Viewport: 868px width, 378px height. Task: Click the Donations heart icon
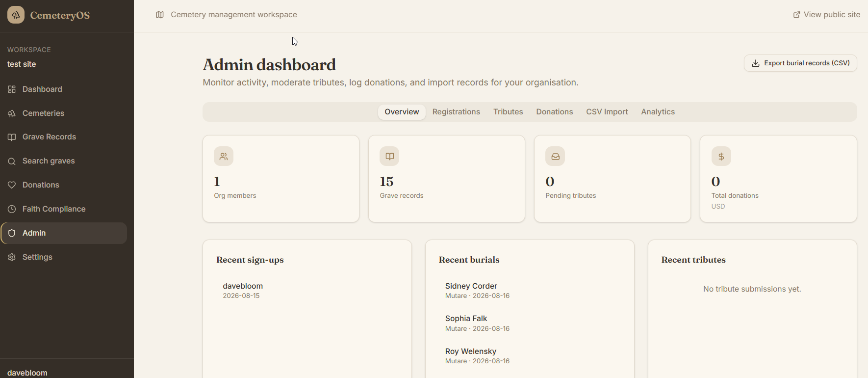click(12, 185)
